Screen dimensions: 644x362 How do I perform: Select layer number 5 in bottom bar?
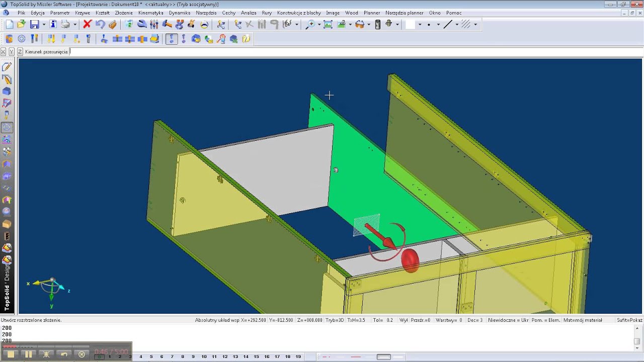click(x=151, y=356)
